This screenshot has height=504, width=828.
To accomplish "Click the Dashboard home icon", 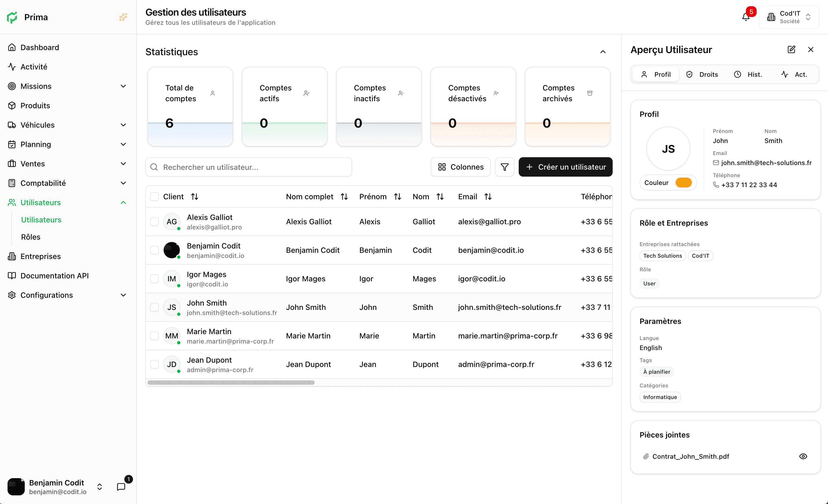I will click(x=12, y=47).
